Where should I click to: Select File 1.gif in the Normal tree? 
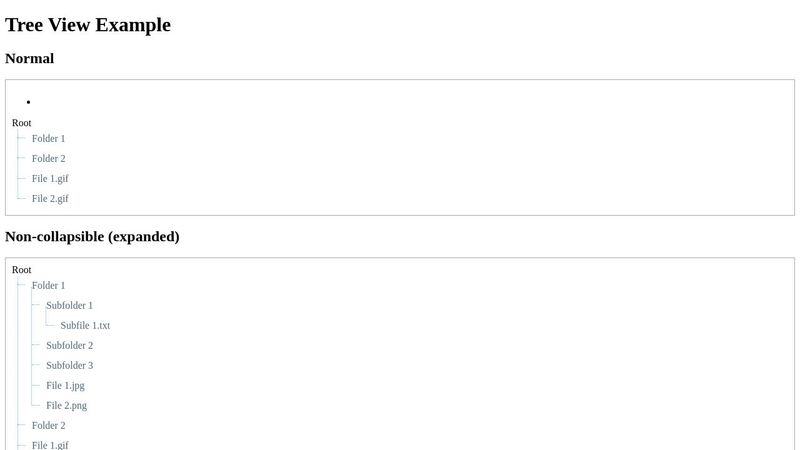50,179
